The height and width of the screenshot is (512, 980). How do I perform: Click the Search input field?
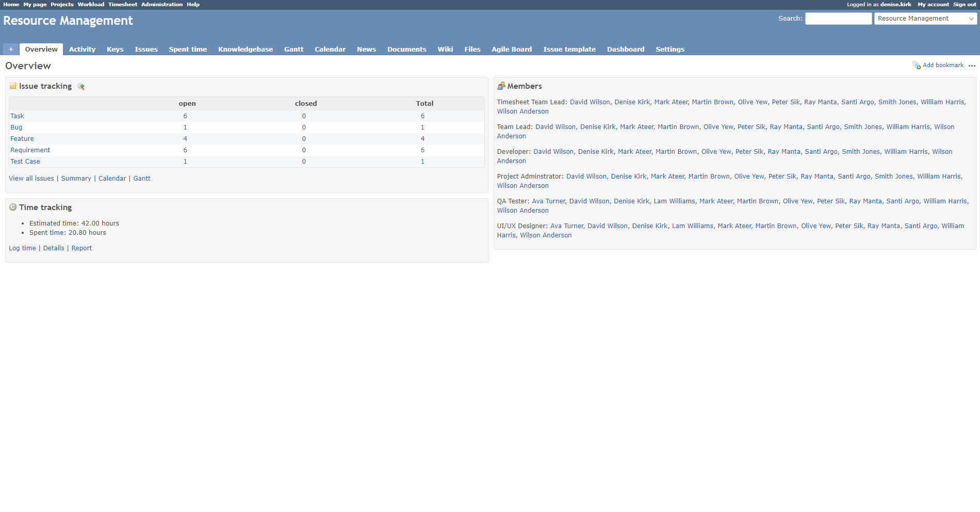pyautogui.click(x=838, y=19)
